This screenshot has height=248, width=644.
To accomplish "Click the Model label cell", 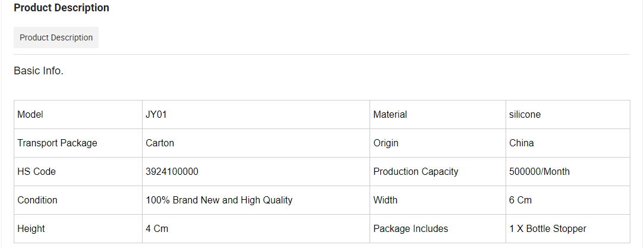I will 78,114.
